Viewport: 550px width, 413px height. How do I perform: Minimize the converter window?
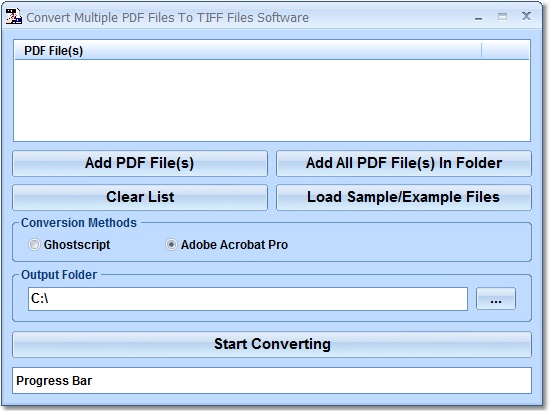coord(478,17)
